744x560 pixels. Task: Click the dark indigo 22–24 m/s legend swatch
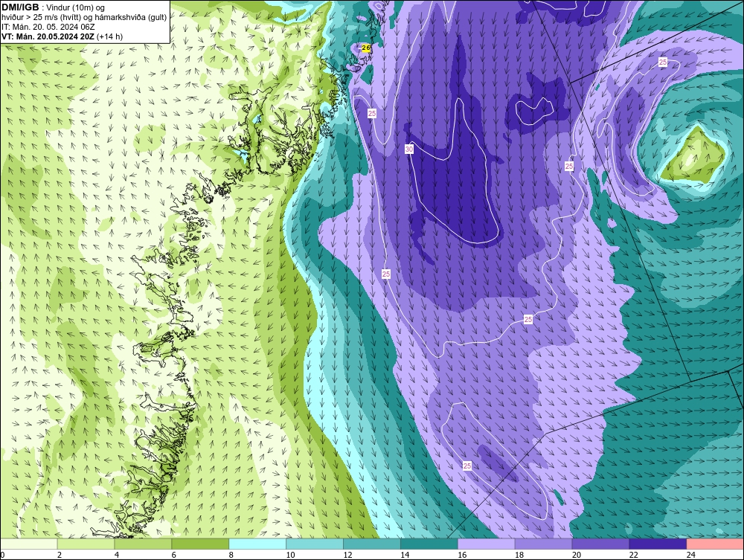658,544
